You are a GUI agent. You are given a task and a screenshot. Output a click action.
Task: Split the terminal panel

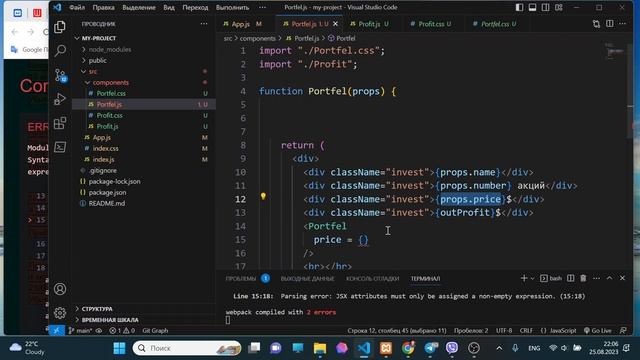[x=571, y=278]
